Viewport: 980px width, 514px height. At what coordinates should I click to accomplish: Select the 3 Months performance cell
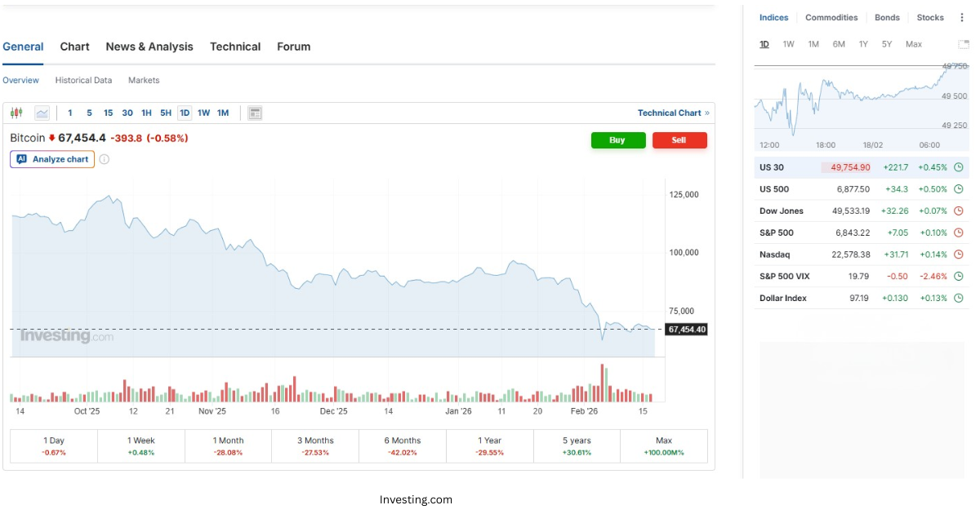pos(315,445)
